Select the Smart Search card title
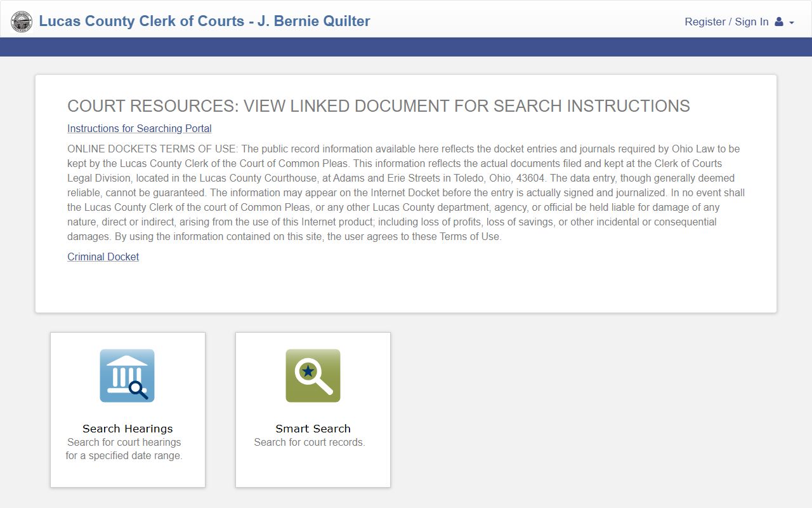 click(x=313, y=429)
